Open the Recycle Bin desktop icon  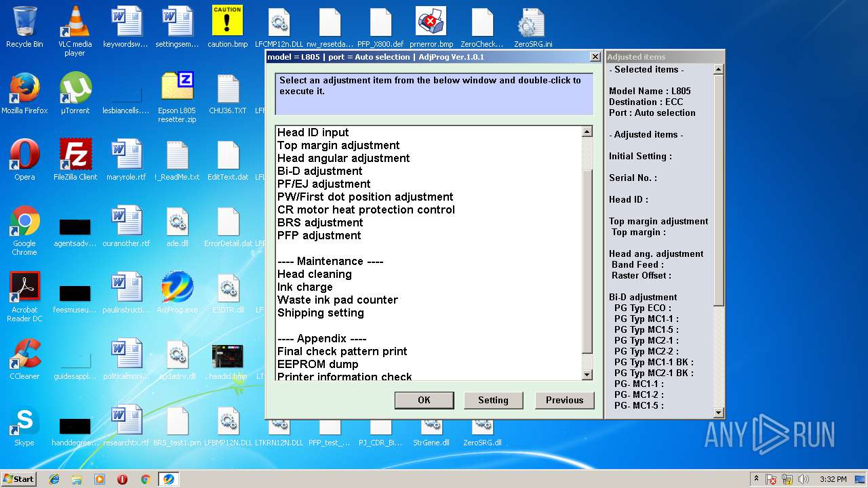(24, 27)
